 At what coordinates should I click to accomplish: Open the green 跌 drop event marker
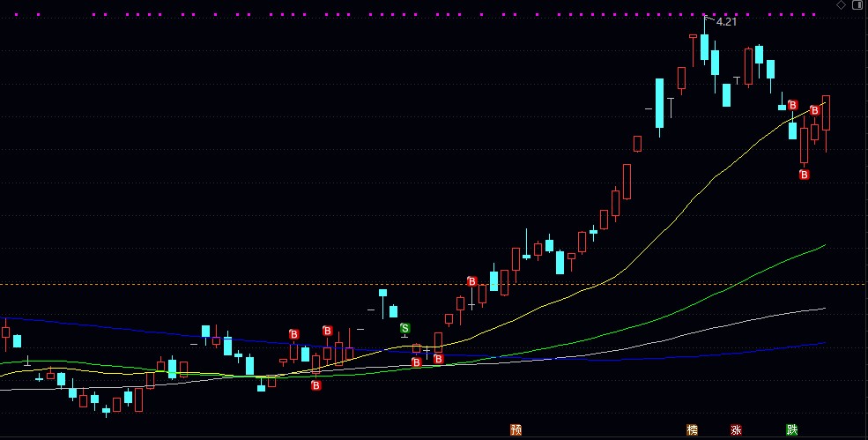click(x=792, y=429)
